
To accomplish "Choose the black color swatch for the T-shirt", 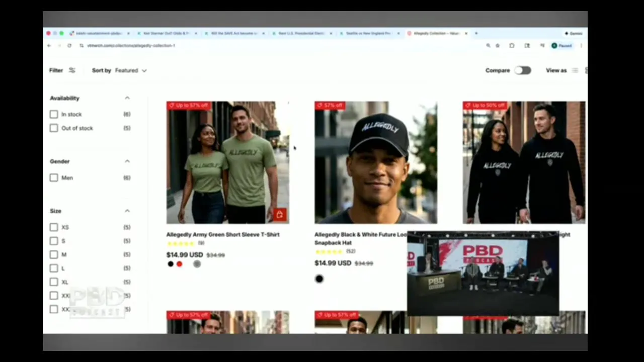I will [171, 264].
